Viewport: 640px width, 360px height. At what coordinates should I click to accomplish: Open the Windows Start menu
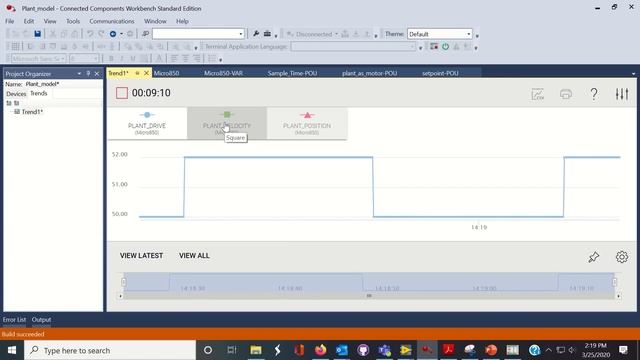(x=12, y=350)
